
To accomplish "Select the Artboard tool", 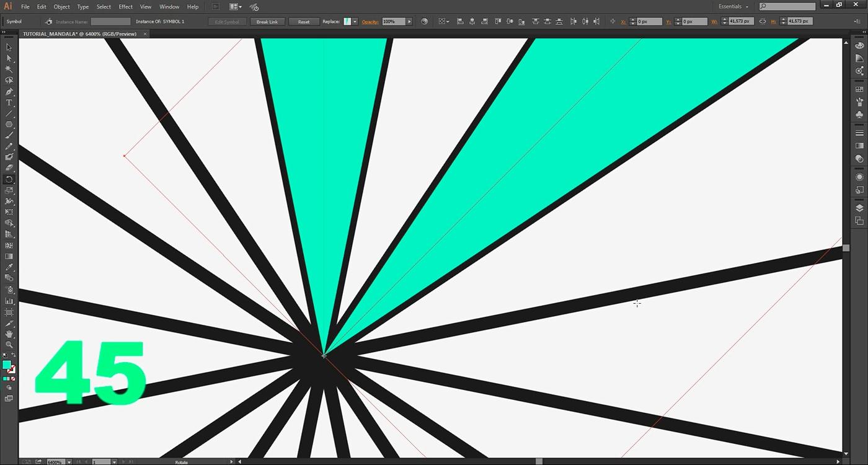I will [9, 312].
